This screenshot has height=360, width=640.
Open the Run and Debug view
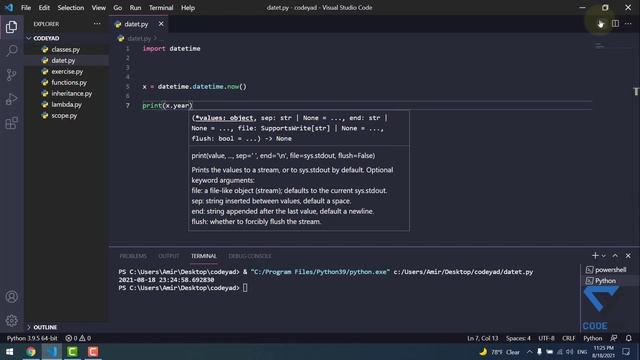point(11,99)
